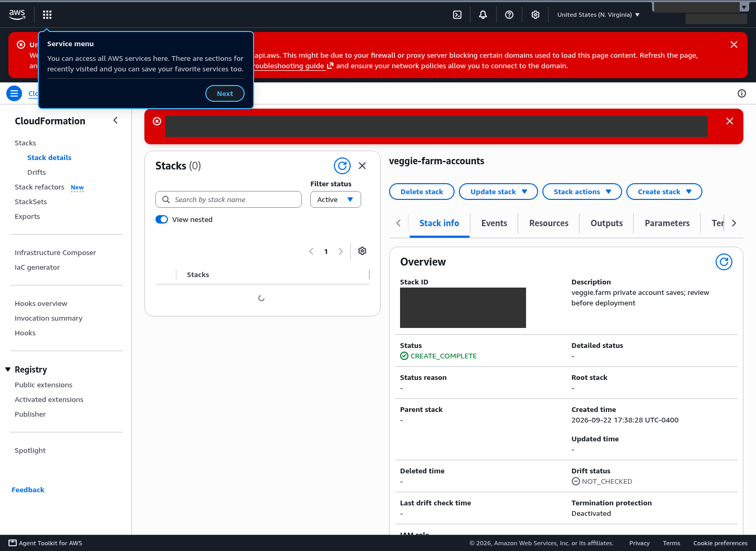
Task: Open IaC generator
Action: coord(37,267)
